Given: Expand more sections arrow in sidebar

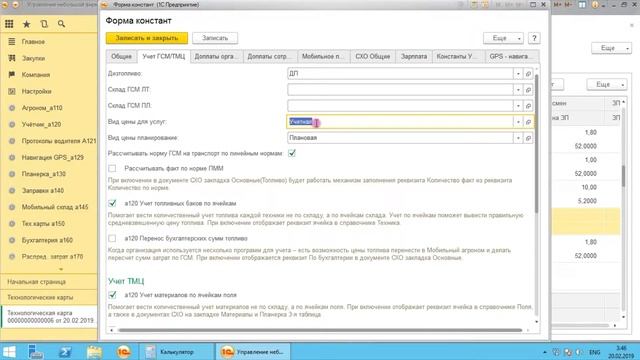Looking at the screenshot, I should pos(61,269).
